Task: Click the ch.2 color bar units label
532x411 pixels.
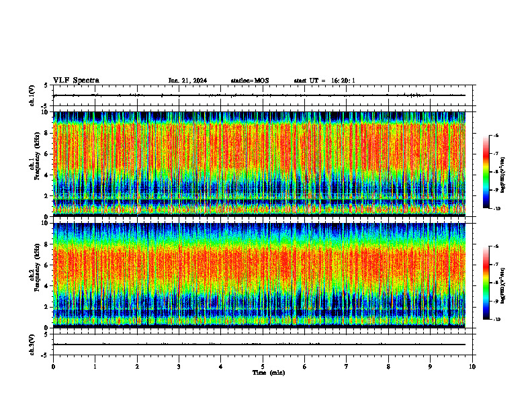Action: [x=503, y=285]
